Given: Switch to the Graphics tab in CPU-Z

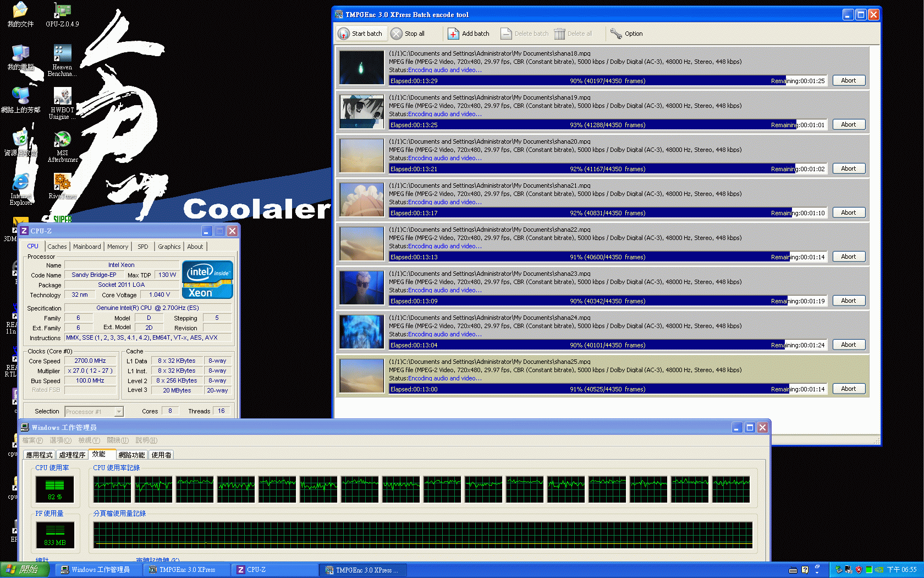Looking at the screenshot, I should tap(169, 247).
